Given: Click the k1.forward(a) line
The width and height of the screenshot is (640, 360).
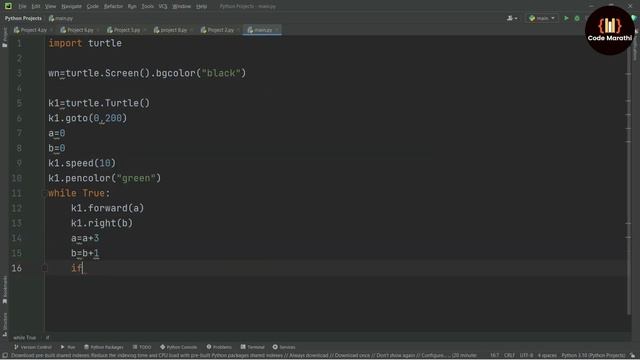Looking at the screenshot, I should tap(107, 208).
